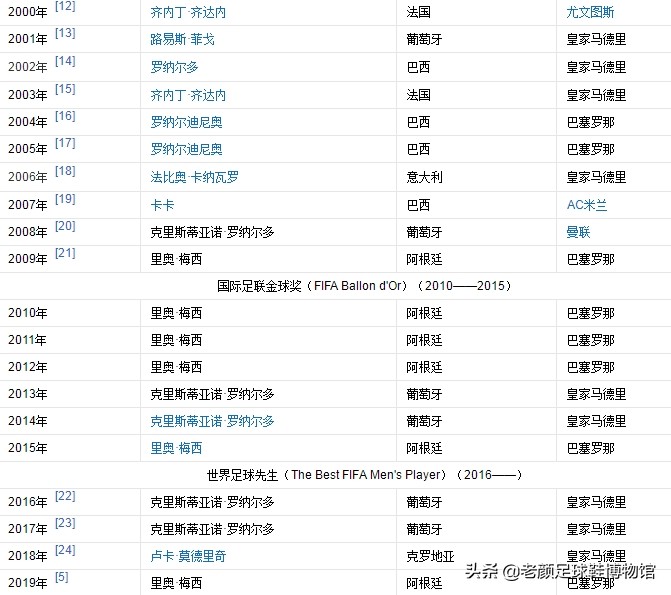Click the 克里斯蒂亚诺·罗纳尔多 text in the 2016年 row
This screenshot has height=595, width=671.
tap(212, 502)
